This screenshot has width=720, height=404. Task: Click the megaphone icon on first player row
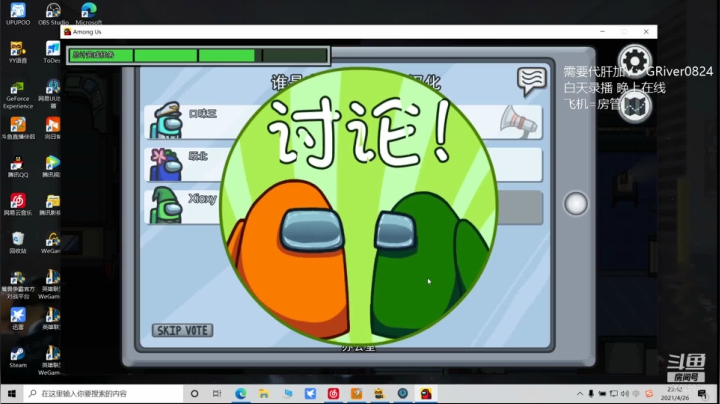coord(518,121)
